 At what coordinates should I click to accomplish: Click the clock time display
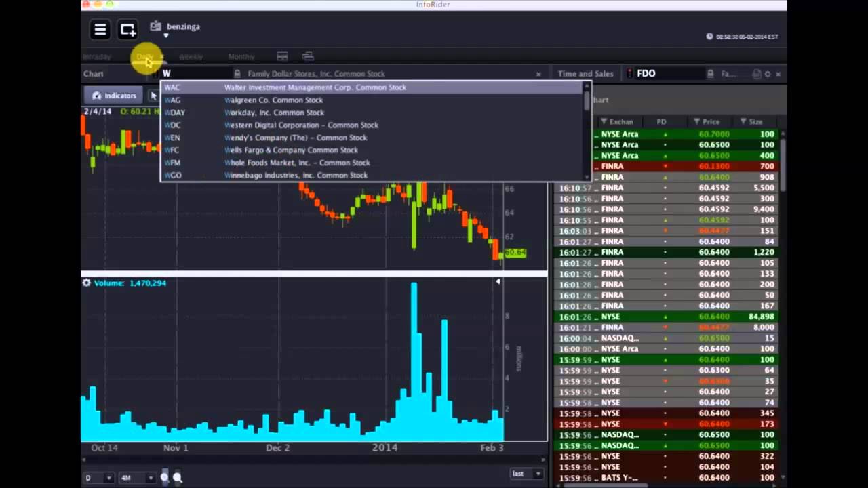tap(743, 37)
